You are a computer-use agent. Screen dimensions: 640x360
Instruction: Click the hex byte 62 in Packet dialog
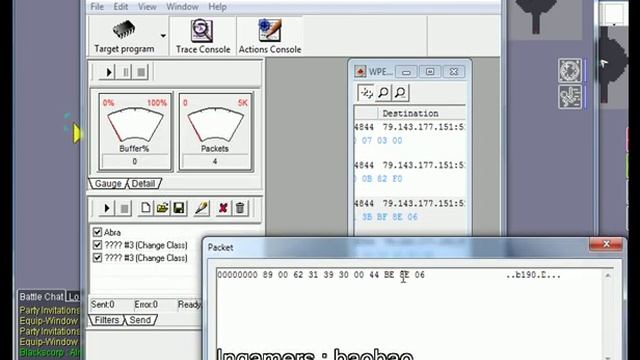pyautogui.click(x=298, y=275)
